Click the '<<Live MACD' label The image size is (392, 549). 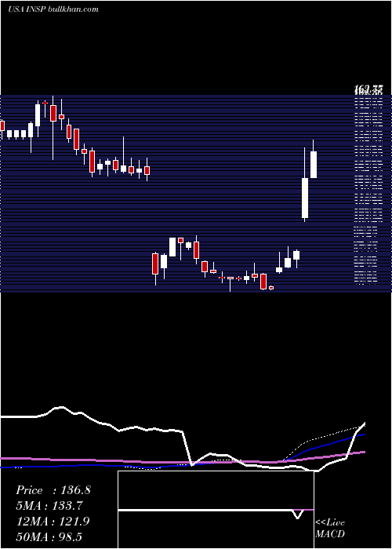coord(330,528)
